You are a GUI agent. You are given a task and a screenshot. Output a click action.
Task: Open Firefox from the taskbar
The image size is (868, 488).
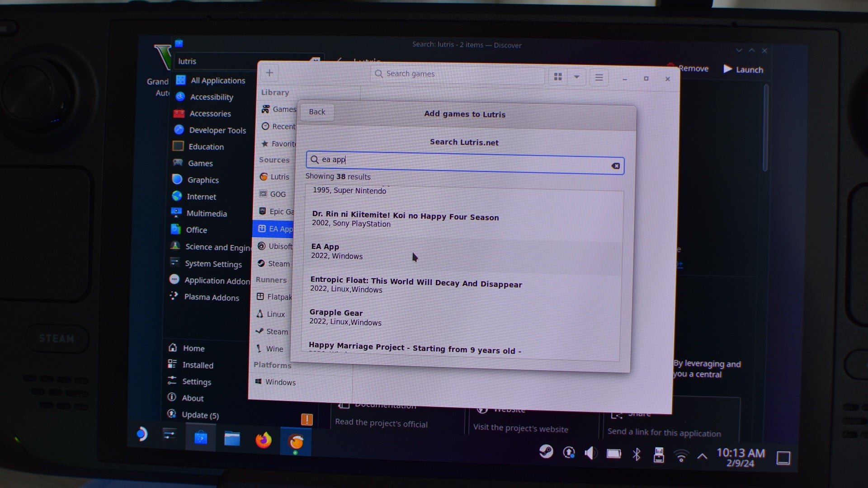[x=263, y=440]
